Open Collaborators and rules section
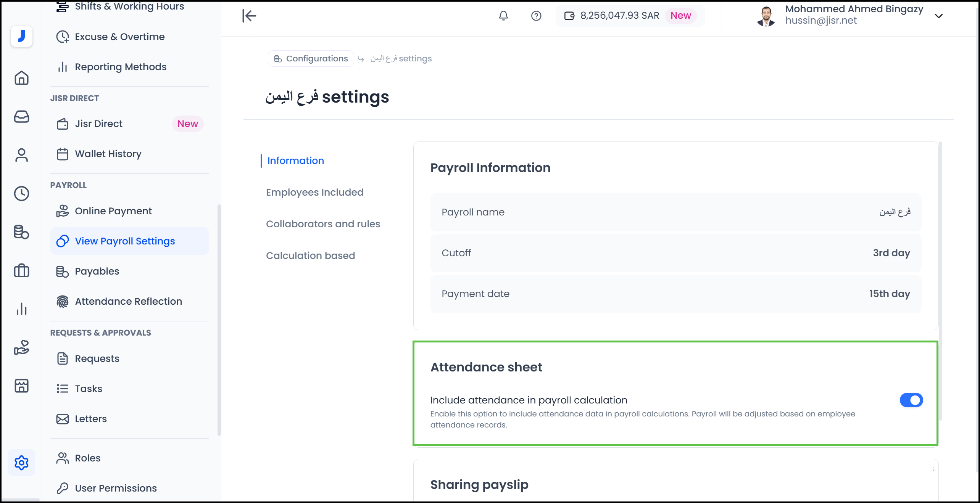 [x=323, y=224]
